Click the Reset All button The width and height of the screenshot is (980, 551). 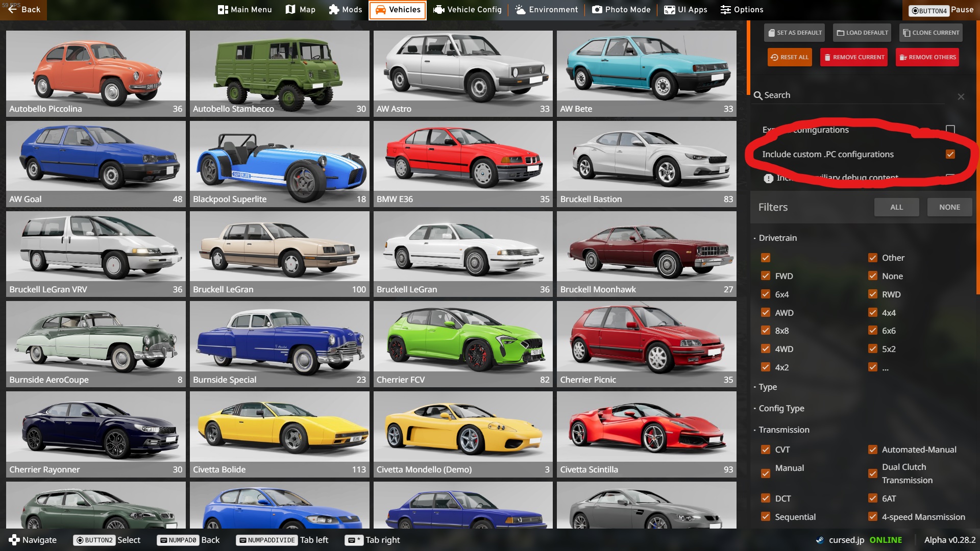click(790, 57)
